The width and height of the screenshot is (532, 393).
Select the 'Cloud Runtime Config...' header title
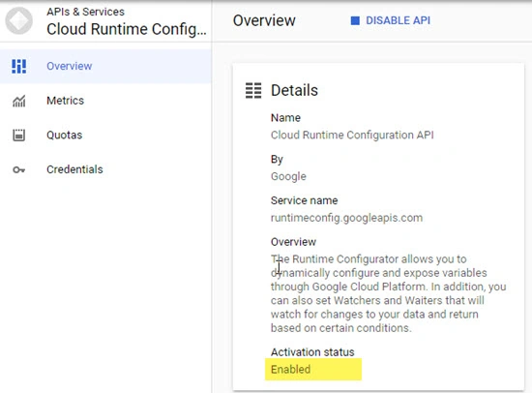click(127, 29)
